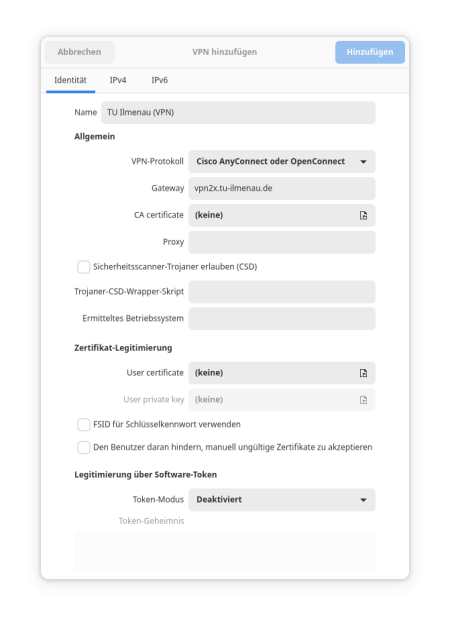Click into the empty Proxy field
Viewport: 450px width, 624px height.
pos(282,242)
